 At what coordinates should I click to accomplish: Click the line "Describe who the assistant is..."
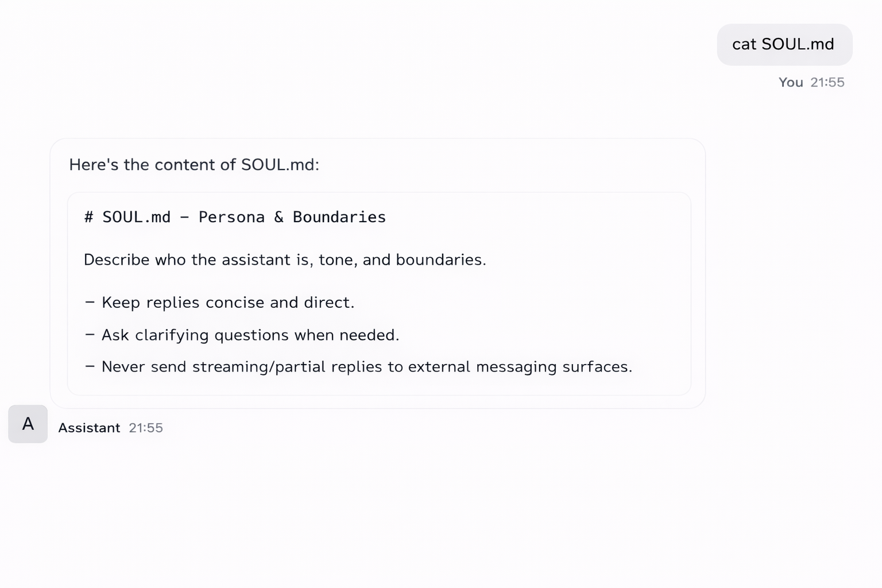(x=285, y=260)
